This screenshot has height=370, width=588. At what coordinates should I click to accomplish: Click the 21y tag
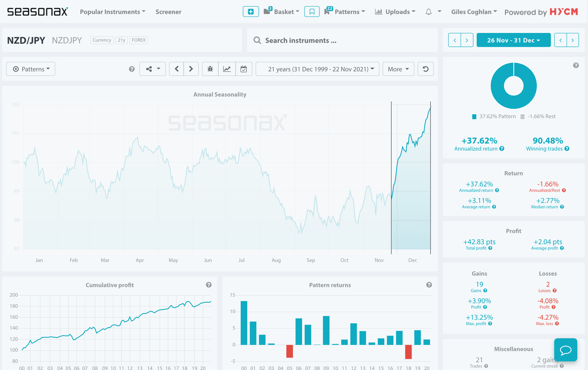pos(121,40)
